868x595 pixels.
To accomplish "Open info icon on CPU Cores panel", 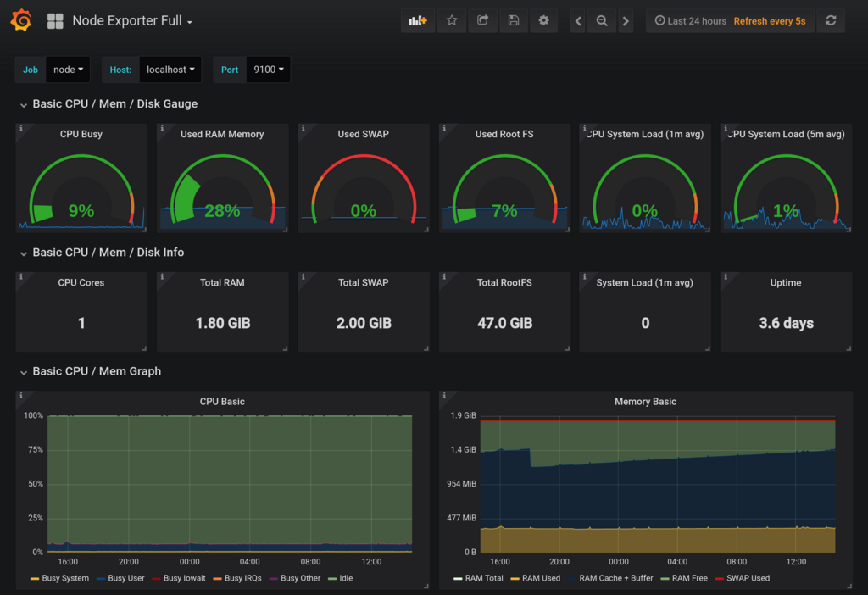I will (21, 276).
